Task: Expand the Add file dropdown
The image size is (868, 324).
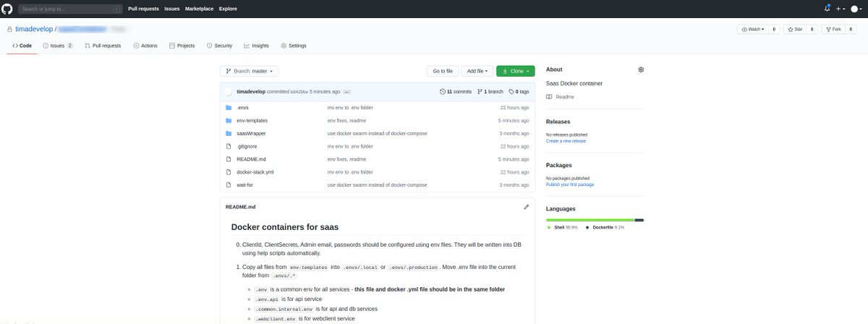Action: tap(477, 71)
